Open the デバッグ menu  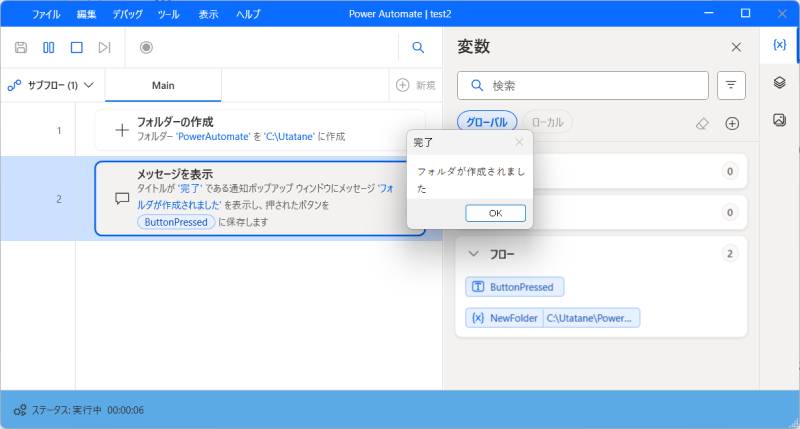[128, 14]
